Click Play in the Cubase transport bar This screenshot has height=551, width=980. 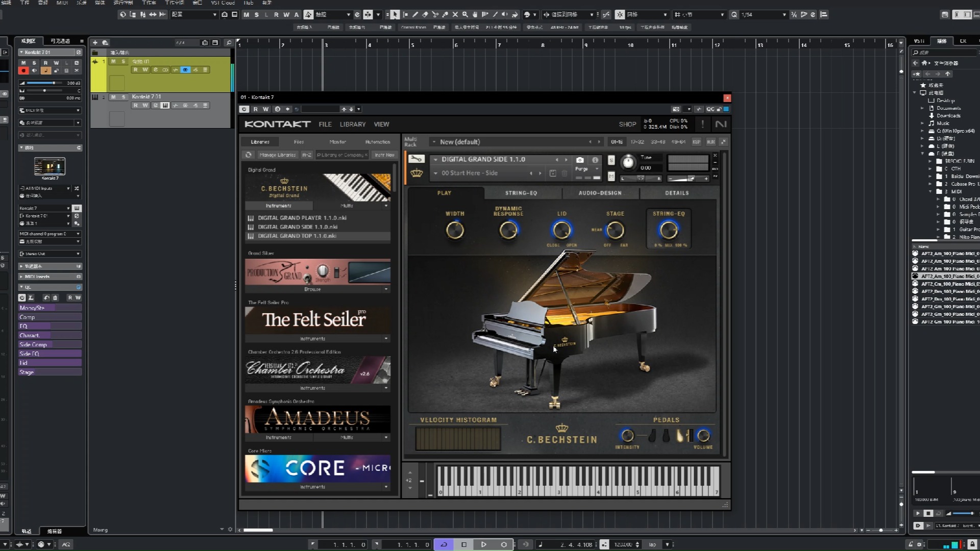click(483, 544)
